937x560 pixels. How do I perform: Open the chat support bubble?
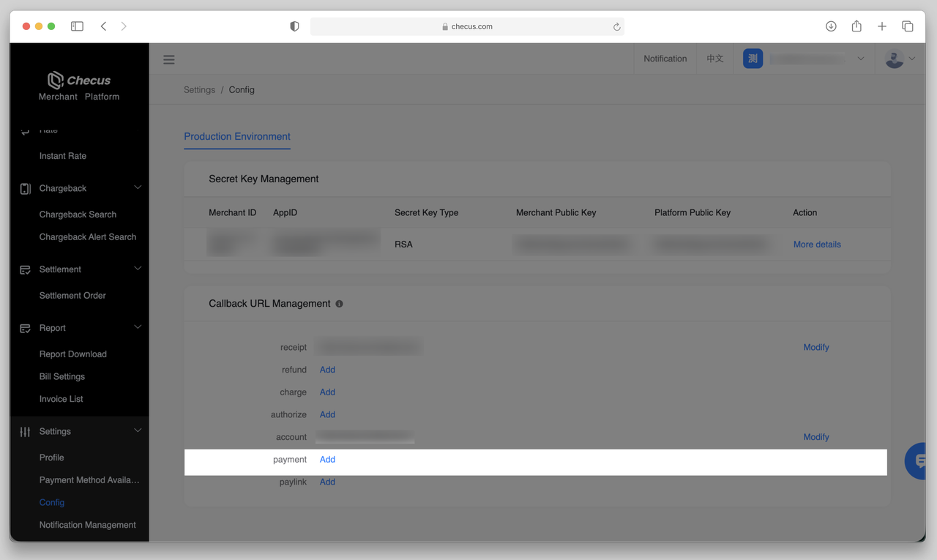click(x=918, y=461)
